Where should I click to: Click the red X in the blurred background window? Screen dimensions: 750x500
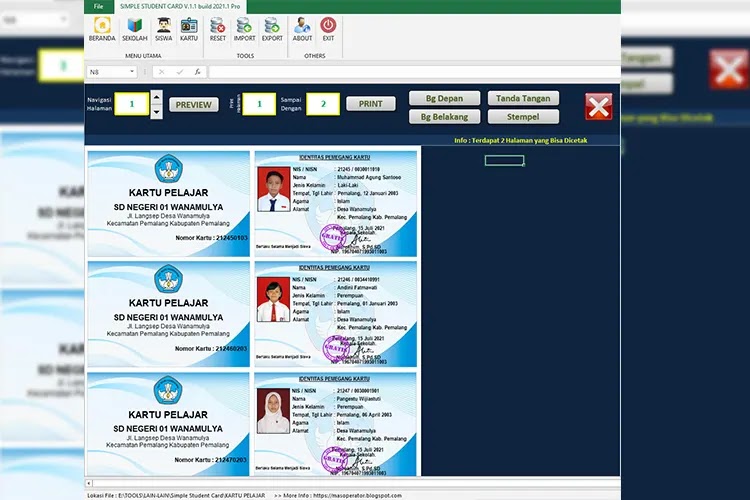coord(728,69)
